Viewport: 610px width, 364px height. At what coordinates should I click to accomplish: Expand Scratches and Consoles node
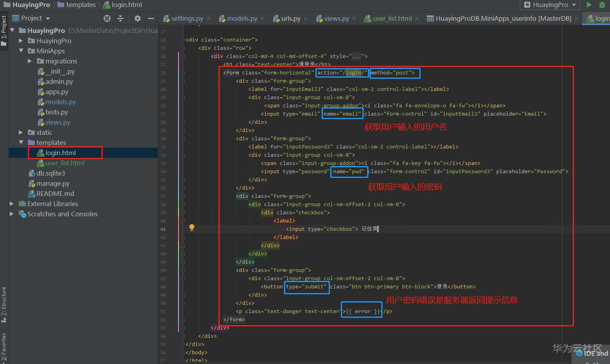click(12, 214)
